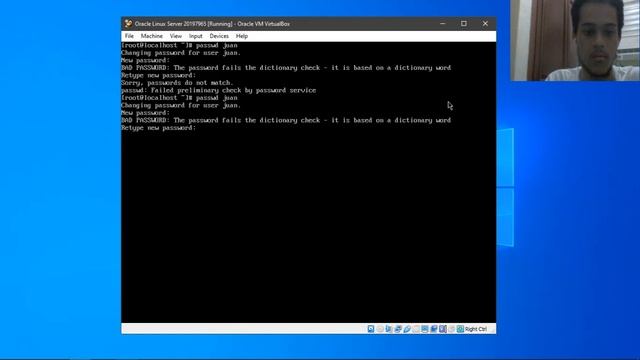
Task: Click the VM processor features status icon
Action: (443, 329)
